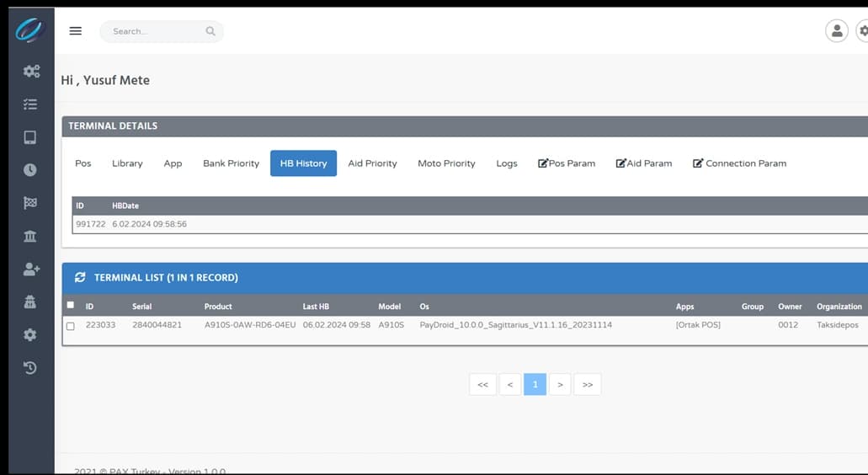Check the box for terminal 223033
This screenshot has height=475, width=868.
(70, 326)
